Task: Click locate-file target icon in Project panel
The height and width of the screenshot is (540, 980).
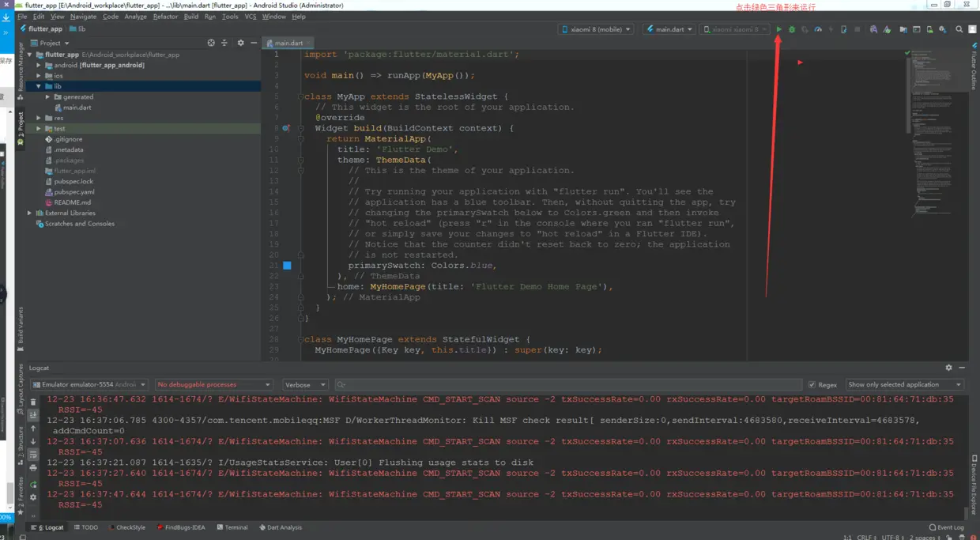Action: pos(211,43)
